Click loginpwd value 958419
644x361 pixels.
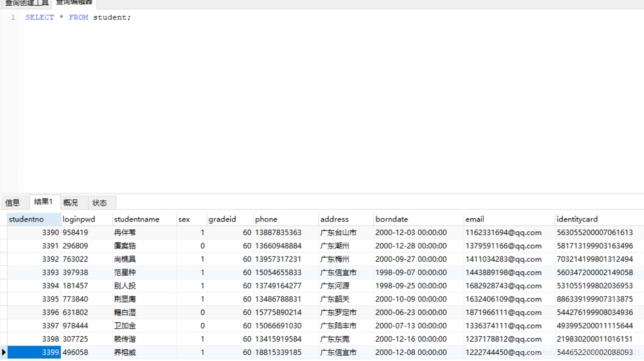[x=75, y=233]
